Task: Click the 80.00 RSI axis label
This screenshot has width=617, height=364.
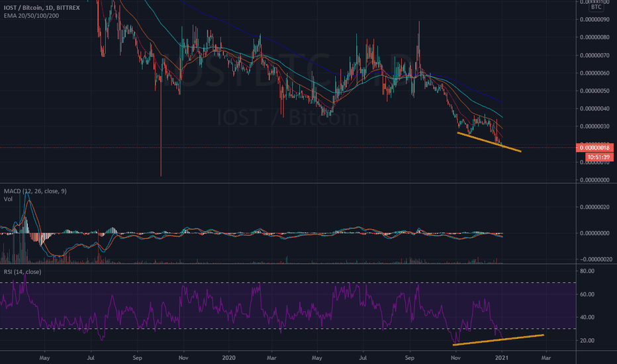Action: [x=587, y=271]
